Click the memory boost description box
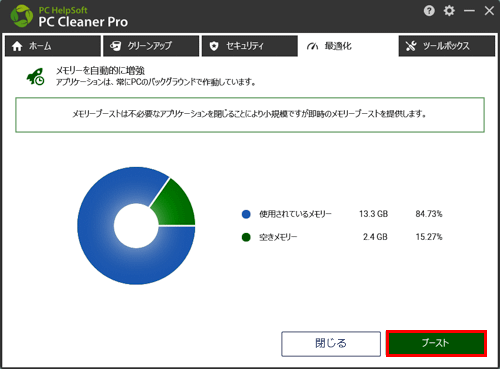 [250, 115]
